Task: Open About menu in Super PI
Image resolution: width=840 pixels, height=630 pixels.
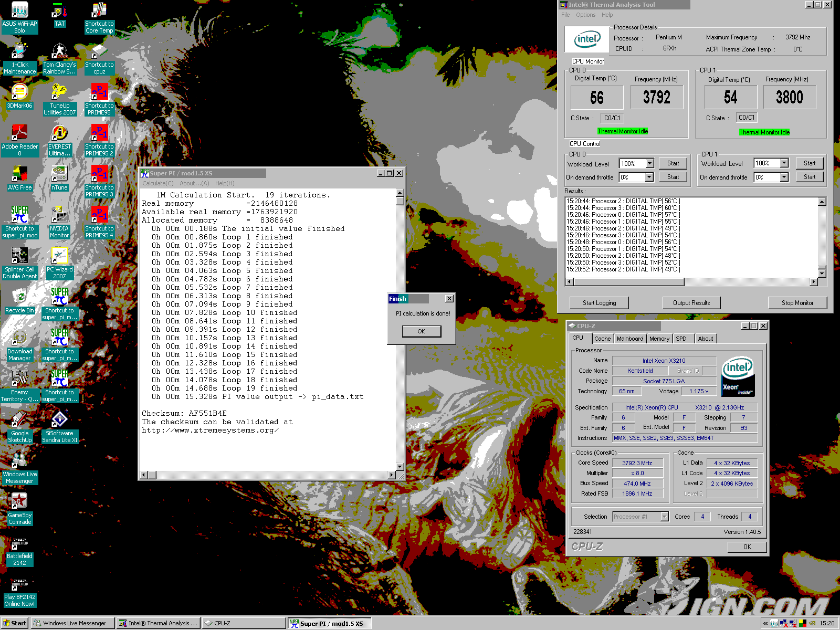Action: [194, 183]
